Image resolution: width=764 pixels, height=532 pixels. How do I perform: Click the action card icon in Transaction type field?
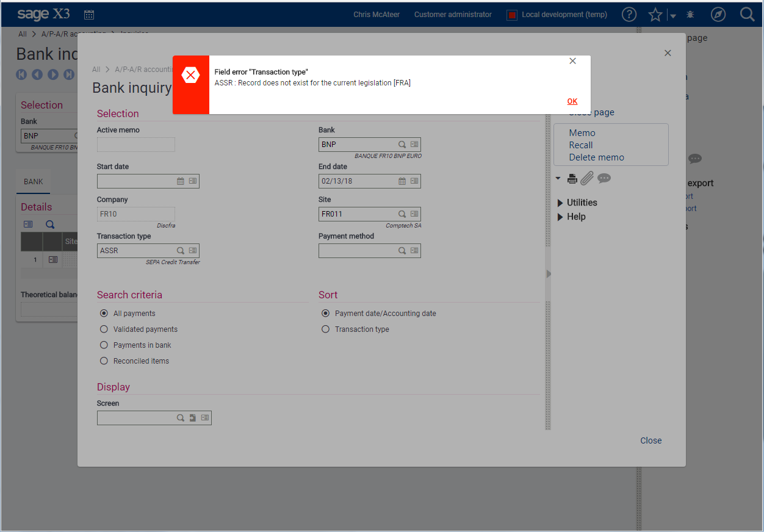[193, 251]
